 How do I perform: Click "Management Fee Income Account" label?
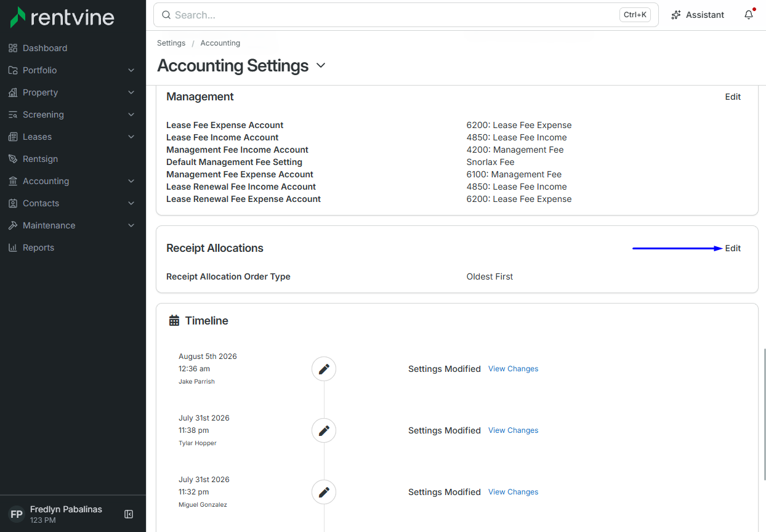[x=237, y=150]
